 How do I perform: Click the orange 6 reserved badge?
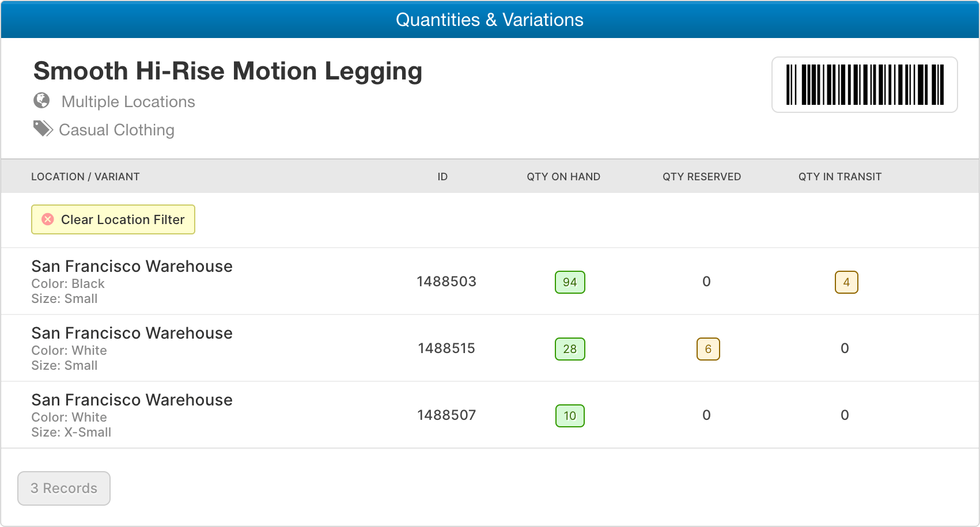click(x=708, y=349)
